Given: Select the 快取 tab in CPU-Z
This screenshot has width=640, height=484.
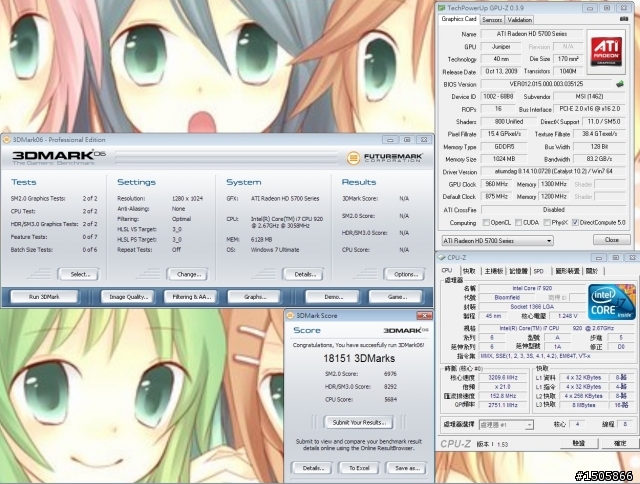Looking at the screenshot, I should coord(469,271).
